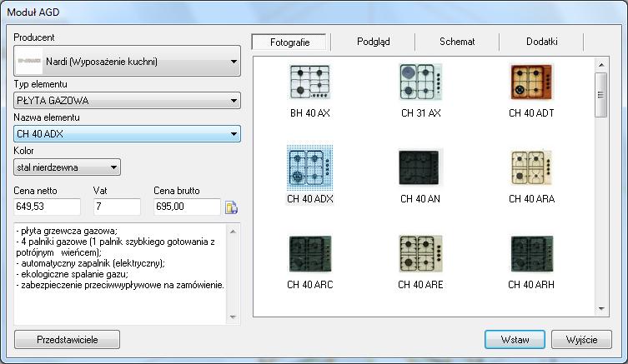628x364 pixels.
Task: Click the photo list scrollbar thumb
Action: click(601, 95)
